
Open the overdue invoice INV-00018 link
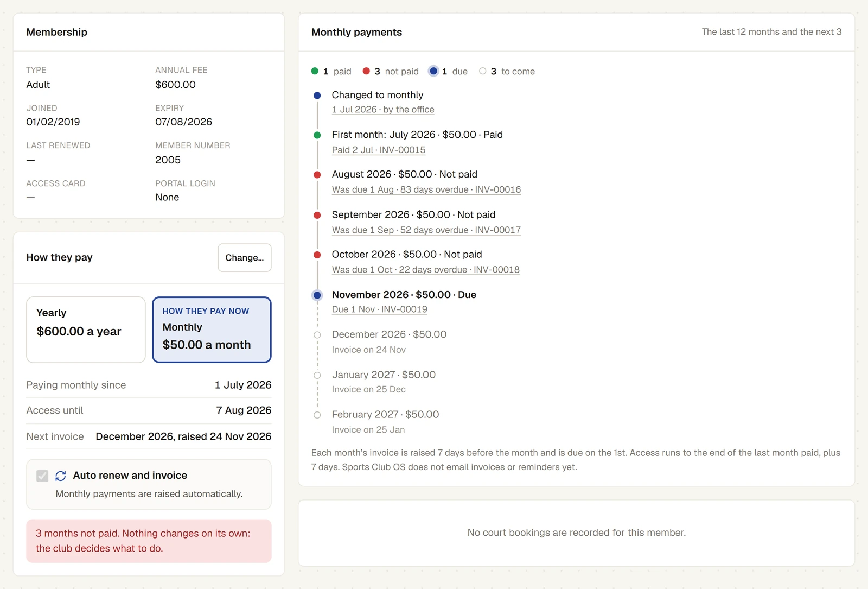(x=426, y=269)
